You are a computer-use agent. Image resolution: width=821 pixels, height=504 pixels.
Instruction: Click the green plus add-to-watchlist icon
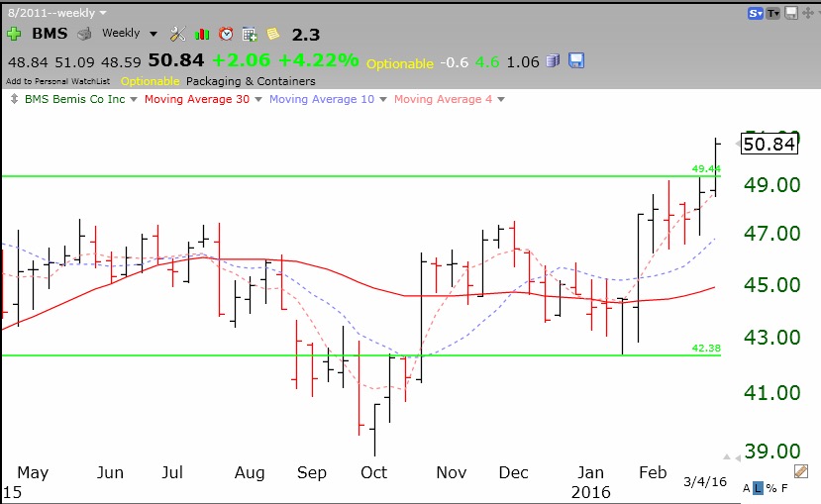pos(14,34)
